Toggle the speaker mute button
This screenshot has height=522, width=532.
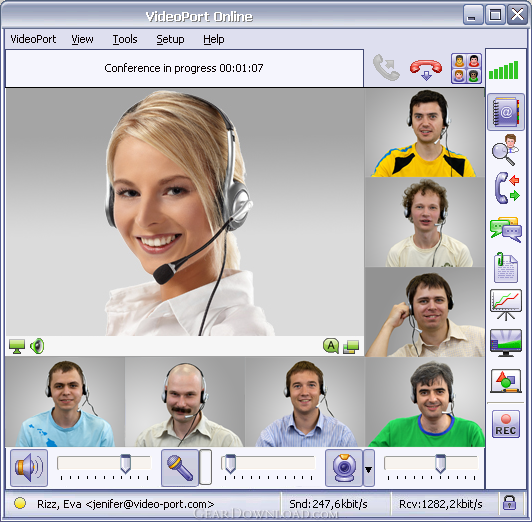[29, 467]
